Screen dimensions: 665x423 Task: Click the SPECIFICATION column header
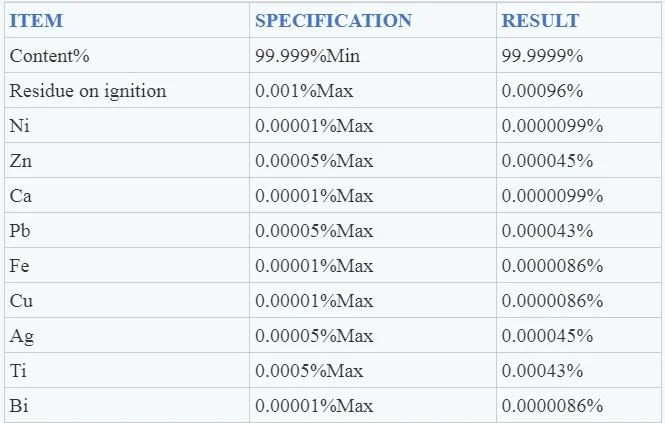coord(333,21)
